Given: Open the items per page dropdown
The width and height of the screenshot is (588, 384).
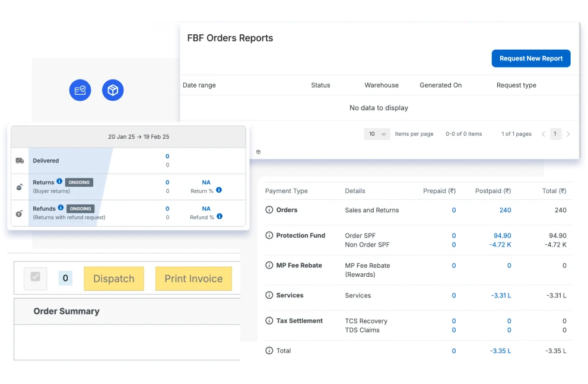Looking at the screenshot, I should 376,134.
